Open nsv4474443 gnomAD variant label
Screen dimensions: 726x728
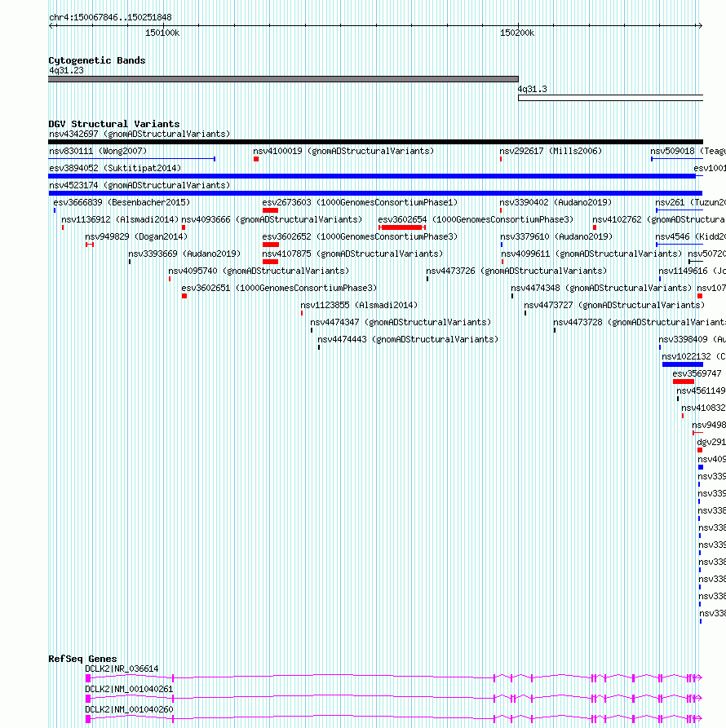[408, 340]
